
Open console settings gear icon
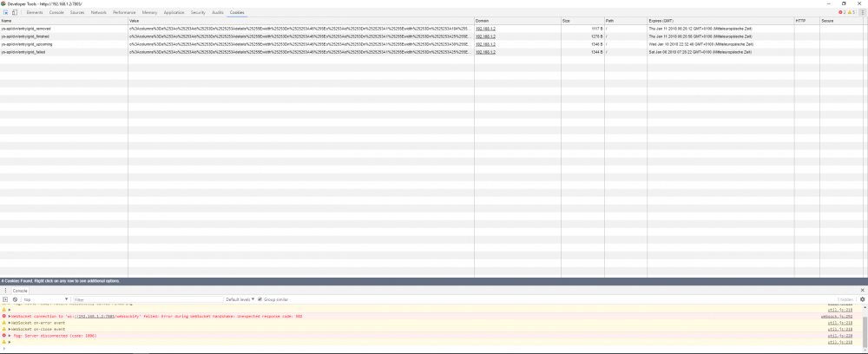pyautogui.click(x=862, y=299)
